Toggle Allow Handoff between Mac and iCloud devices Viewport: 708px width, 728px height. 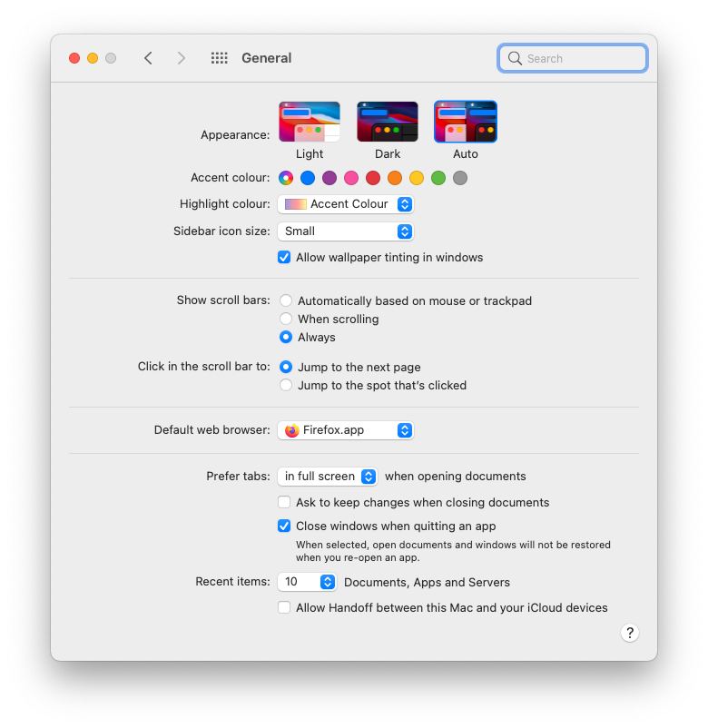(x=284, y=608)
